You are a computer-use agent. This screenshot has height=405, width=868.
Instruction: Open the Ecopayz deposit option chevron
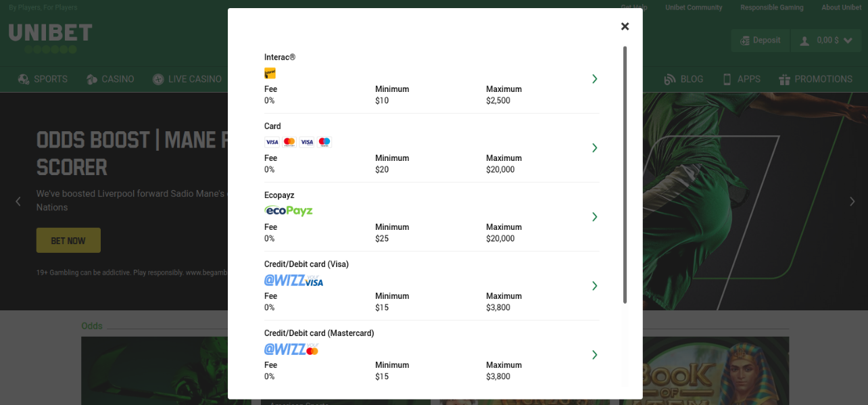[x=594, y=217]
